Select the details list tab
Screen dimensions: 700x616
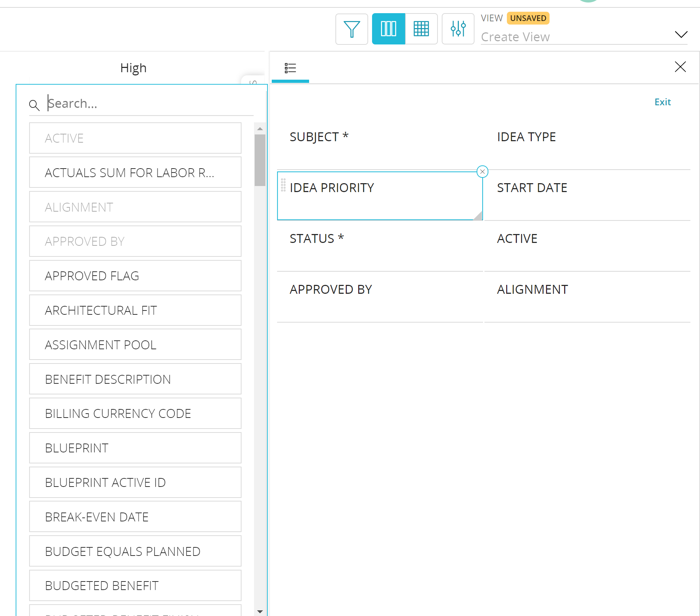coord(290,68)
